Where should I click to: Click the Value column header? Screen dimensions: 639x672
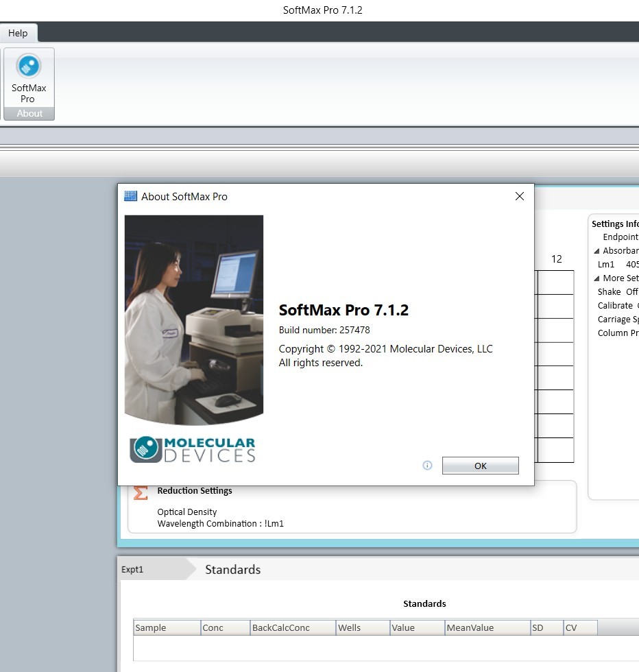coord(418,627)
